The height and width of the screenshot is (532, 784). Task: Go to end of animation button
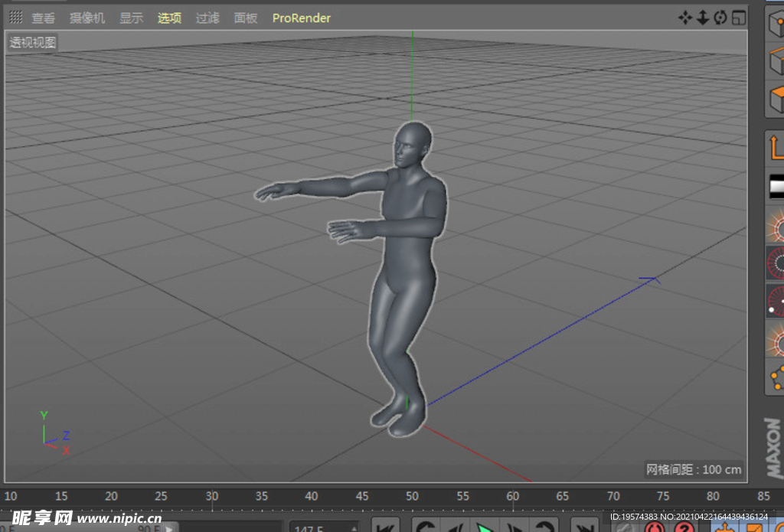[x=584, y=526]
